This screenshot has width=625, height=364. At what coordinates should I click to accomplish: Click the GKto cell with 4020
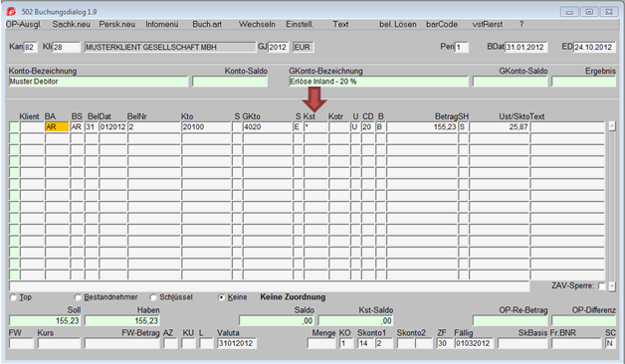(x=268, y=127)
